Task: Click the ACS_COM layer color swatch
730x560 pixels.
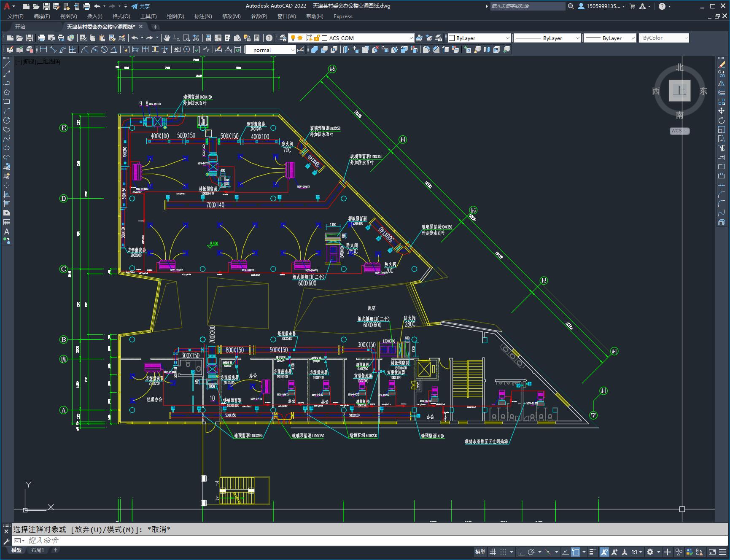Action: [325, 38]
